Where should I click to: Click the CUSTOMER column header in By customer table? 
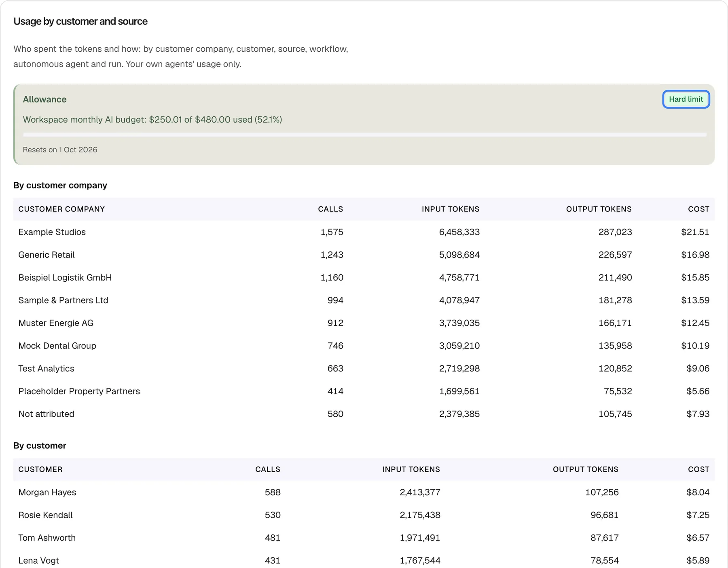40,469
